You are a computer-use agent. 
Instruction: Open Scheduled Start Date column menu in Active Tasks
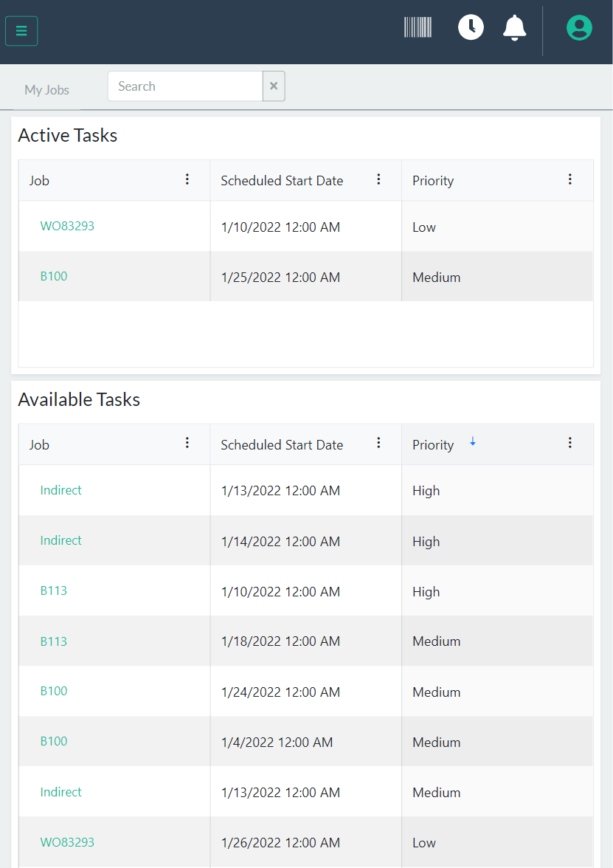click(378, 179)
